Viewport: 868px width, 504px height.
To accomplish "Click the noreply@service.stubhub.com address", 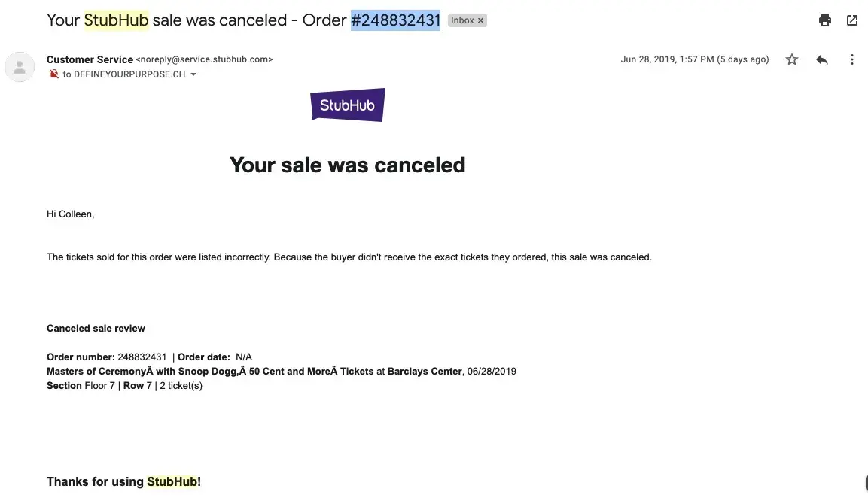I will (204, 59).
